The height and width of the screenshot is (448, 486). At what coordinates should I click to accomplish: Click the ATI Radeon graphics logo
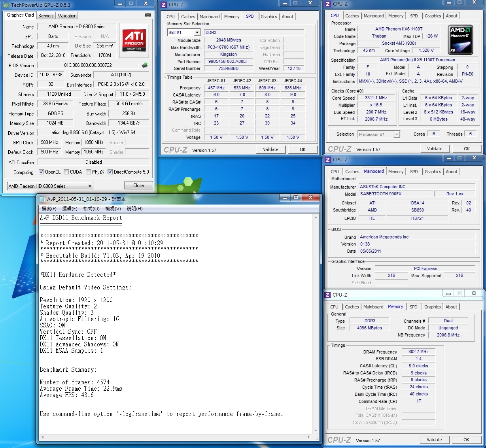point(134,40)
